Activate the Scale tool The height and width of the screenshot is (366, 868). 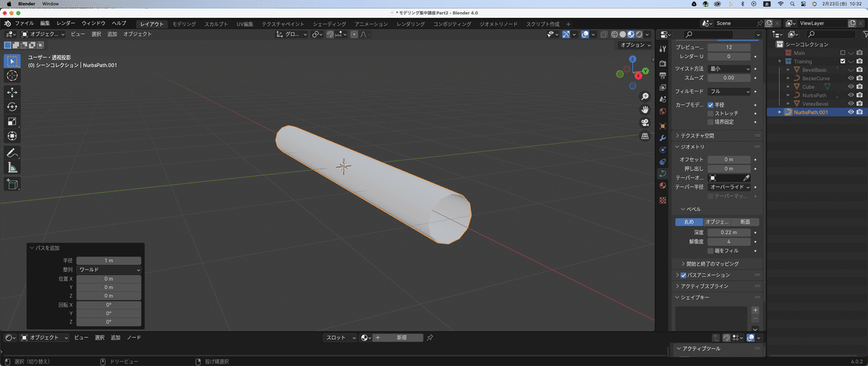pos(12,122)
